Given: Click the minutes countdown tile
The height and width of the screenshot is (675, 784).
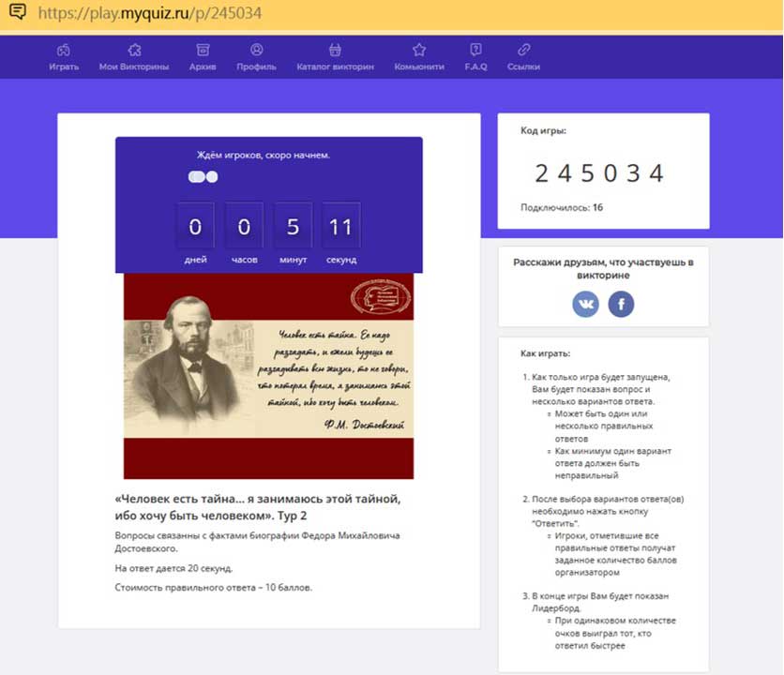Looking at the screenshot, I should pyautogui.click(x=293, y=227).
